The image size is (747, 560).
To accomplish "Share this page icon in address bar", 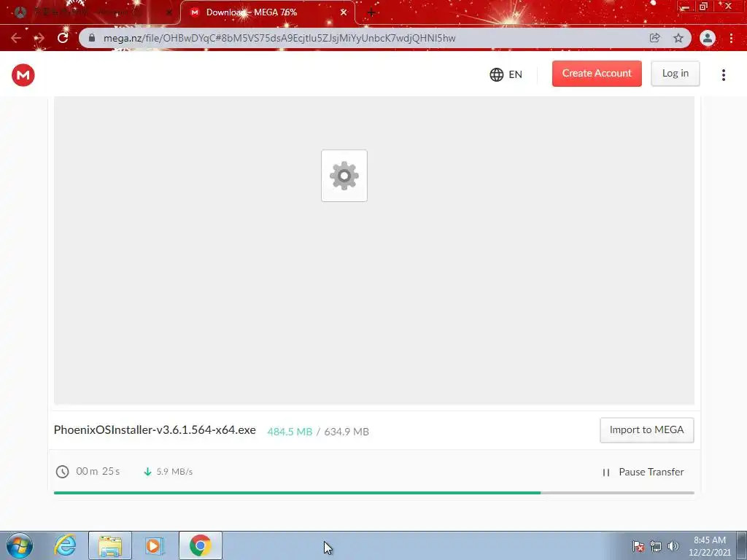I will pos(655,38).
